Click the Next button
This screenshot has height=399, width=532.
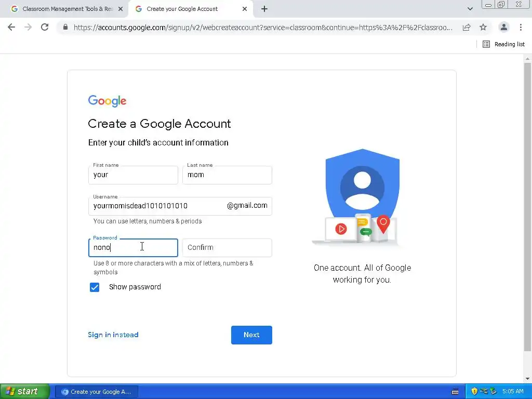pos(251,335)
